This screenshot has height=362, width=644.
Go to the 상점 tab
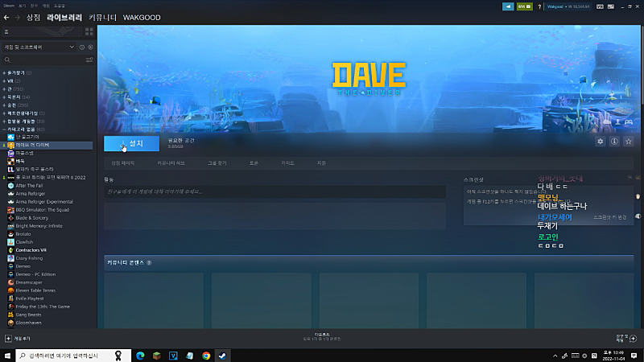coord(33,18)
